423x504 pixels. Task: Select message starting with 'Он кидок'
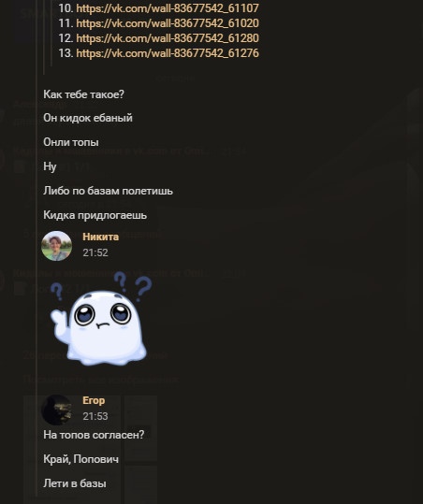coord(88,118)
